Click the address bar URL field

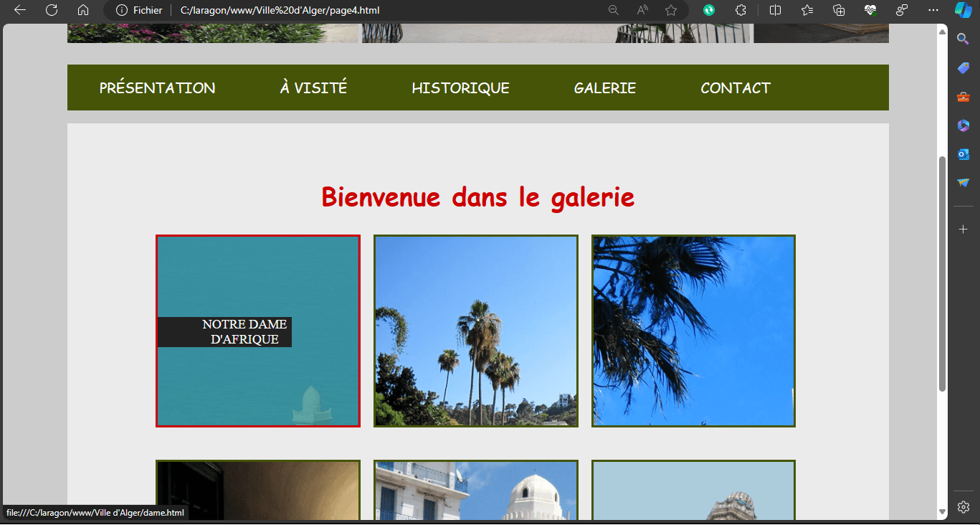click(387, 10)
